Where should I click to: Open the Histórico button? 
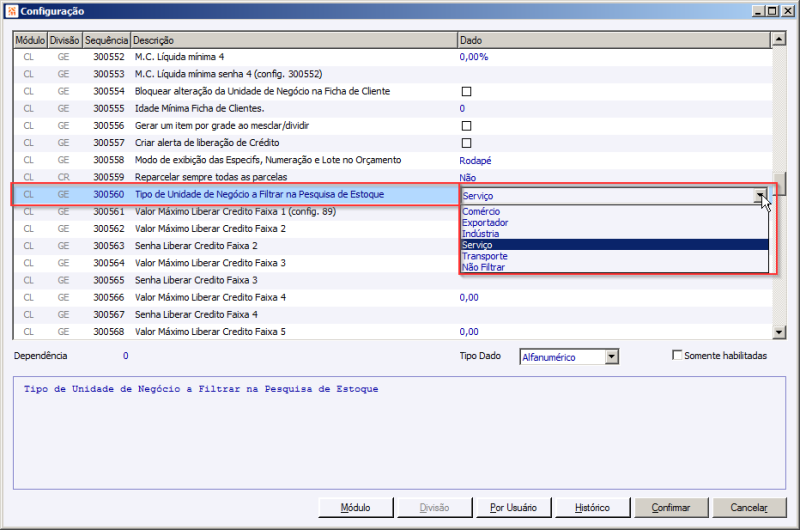tap(592, 508)
